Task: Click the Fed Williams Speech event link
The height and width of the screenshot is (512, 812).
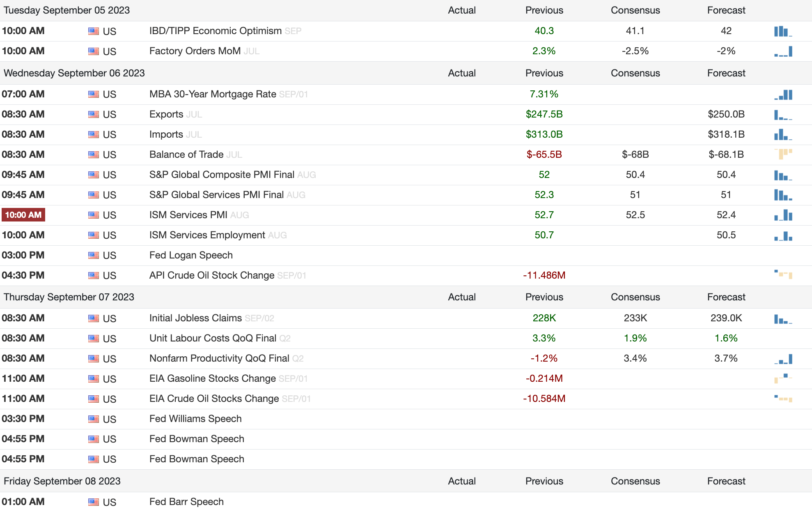Action: (195, 419)
